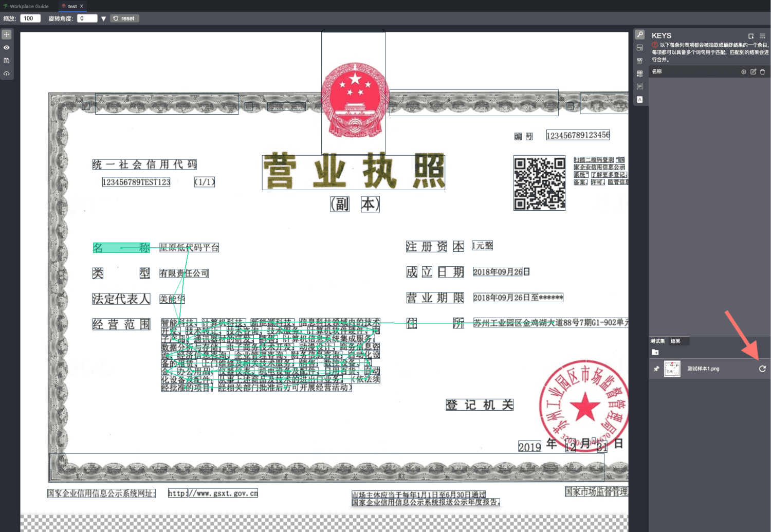This screenshot has width=771, height=532.
Task: Select the 123456789TEST123 code box
Action: click(x=136, y=182)
